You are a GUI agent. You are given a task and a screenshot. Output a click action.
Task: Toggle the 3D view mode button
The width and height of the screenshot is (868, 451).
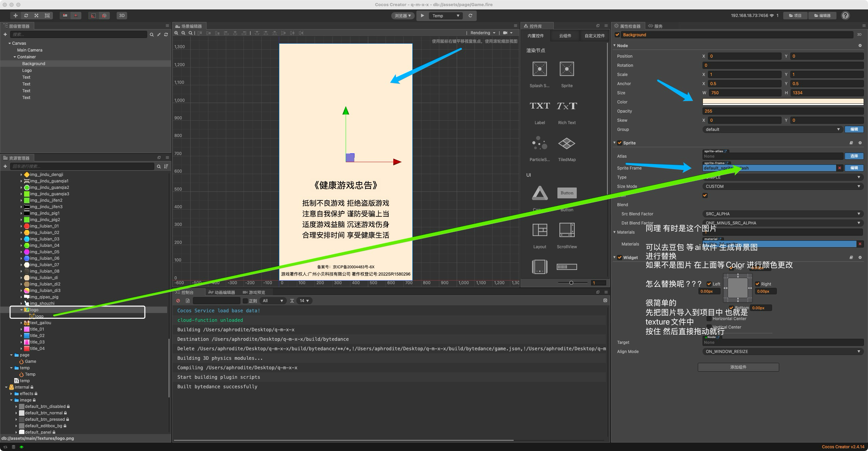point(122,16)
